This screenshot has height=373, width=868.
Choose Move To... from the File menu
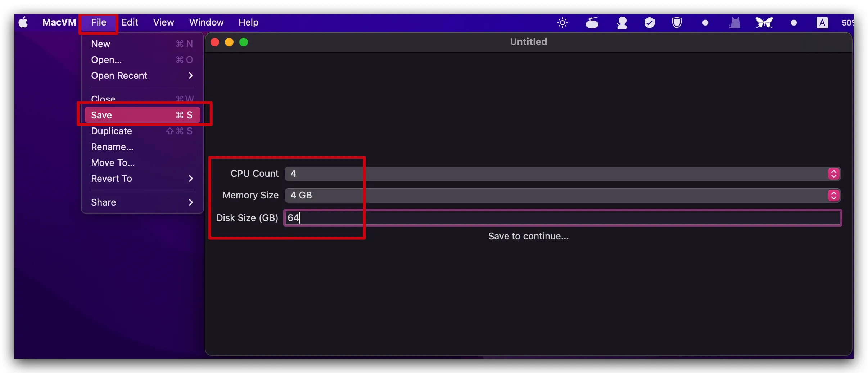pyautogui.click(x=142, y=163)
